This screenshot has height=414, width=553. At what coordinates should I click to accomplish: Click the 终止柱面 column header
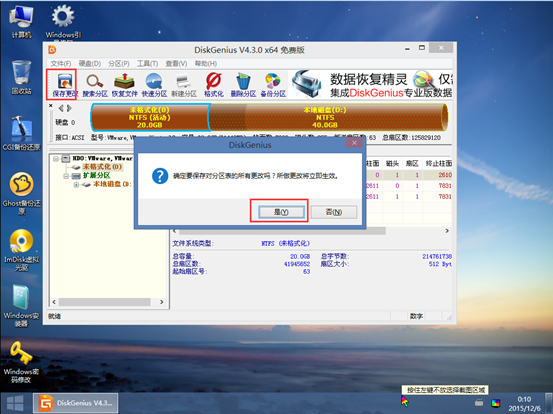(438, 163)
